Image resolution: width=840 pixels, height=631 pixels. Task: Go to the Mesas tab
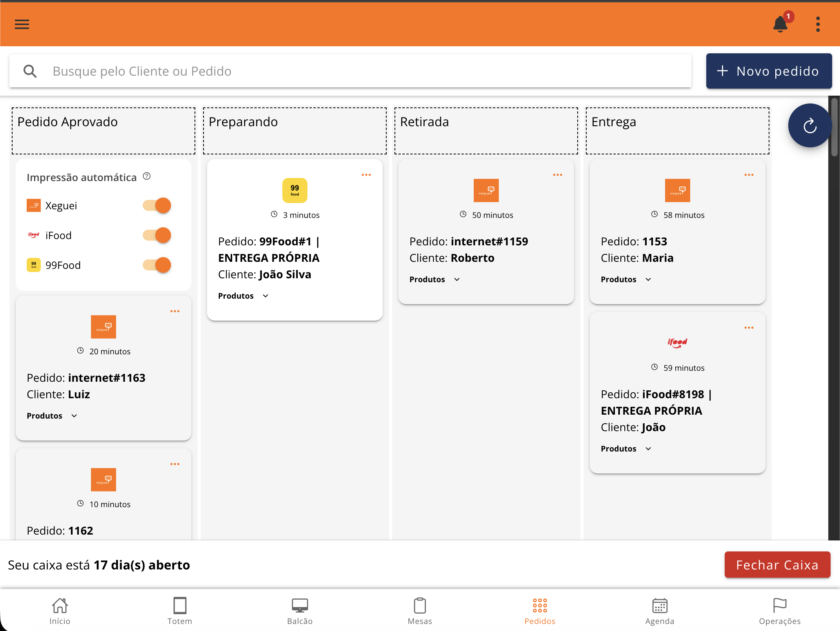point(420,611)
